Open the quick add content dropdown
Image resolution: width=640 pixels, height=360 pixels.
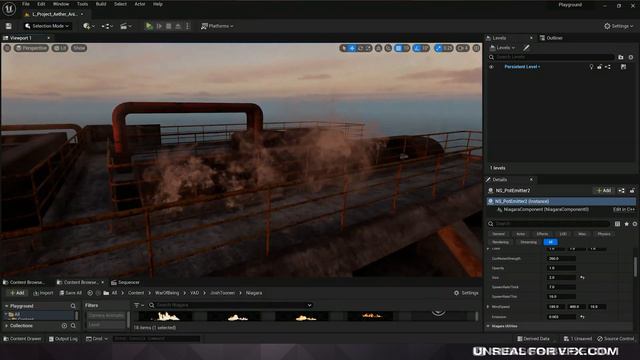89,26
